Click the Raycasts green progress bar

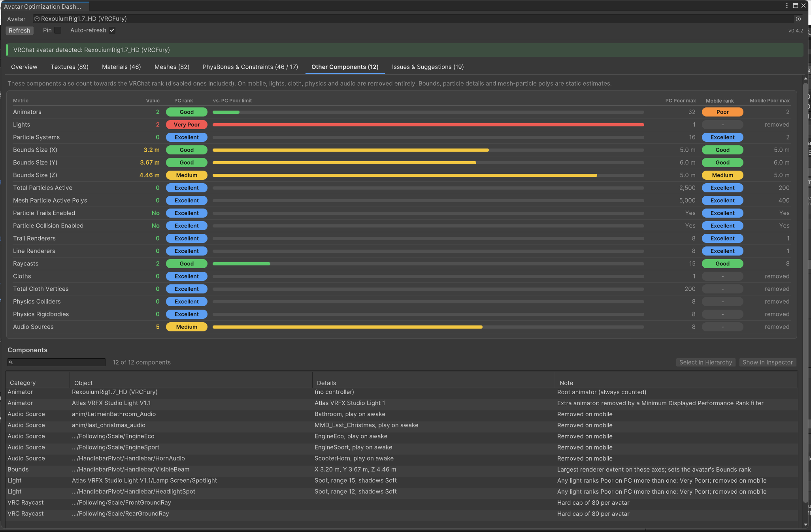point(241,264)
